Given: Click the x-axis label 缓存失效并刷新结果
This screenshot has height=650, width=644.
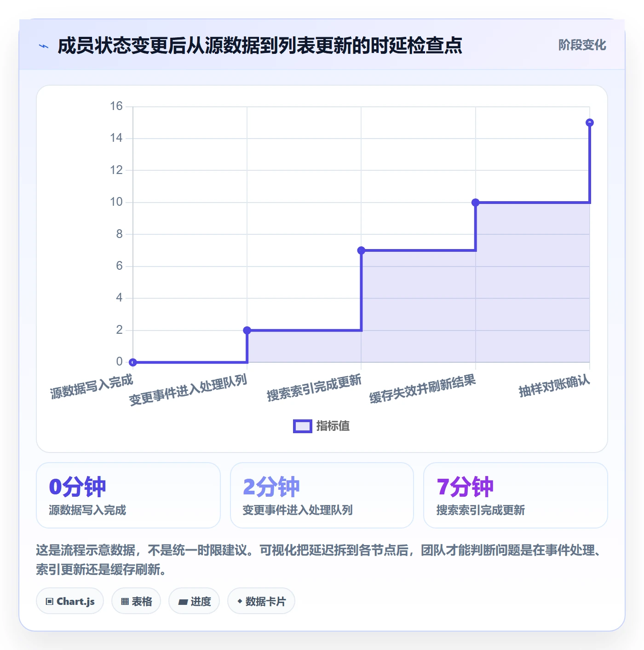Looking at the screenshot, I should point(422,389).
